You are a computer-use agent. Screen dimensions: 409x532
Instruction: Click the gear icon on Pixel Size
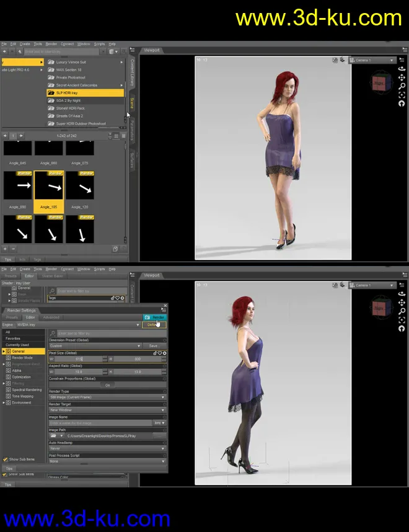(165, 352)
